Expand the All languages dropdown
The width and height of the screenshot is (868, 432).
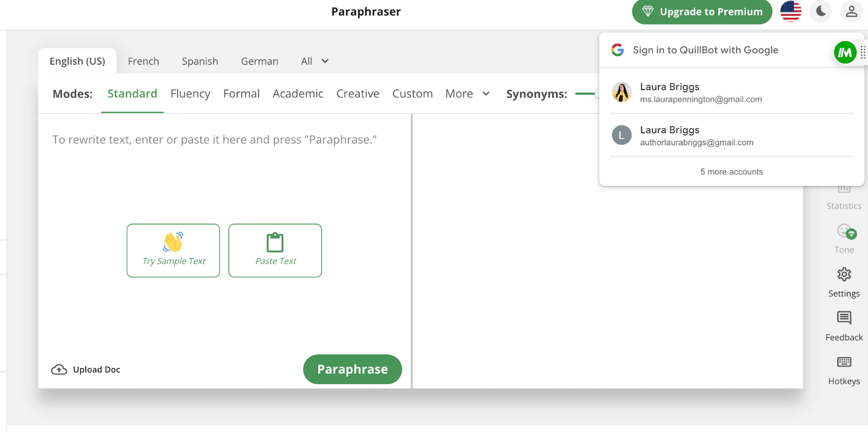pyautogui.click(x=315, y=61)
